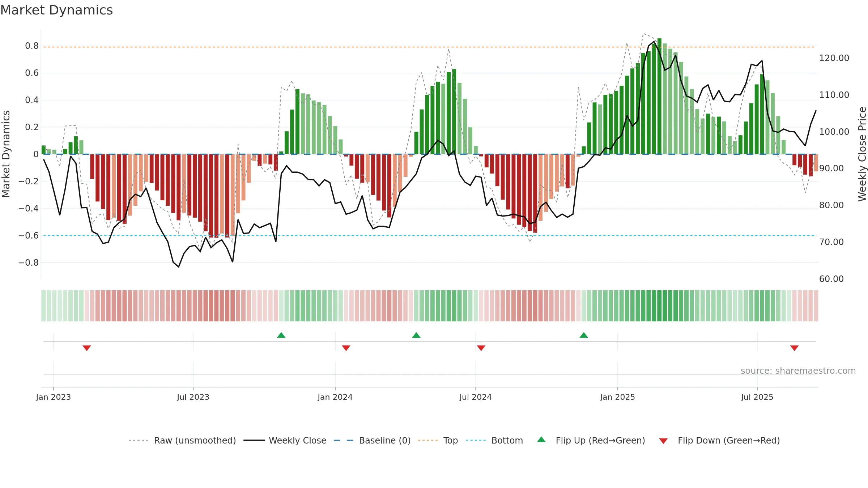Click the red flip-down triangle near Aug 2025
Screen dimensions: 868x488
pyautogui.click(x=795, y=348)
